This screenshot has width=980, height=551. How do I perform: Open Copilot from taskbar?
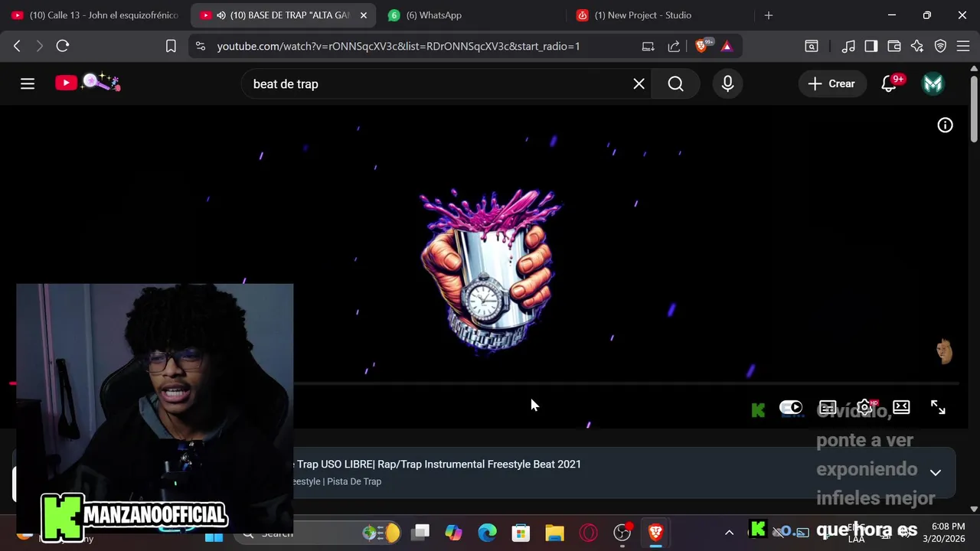point(453,533)
